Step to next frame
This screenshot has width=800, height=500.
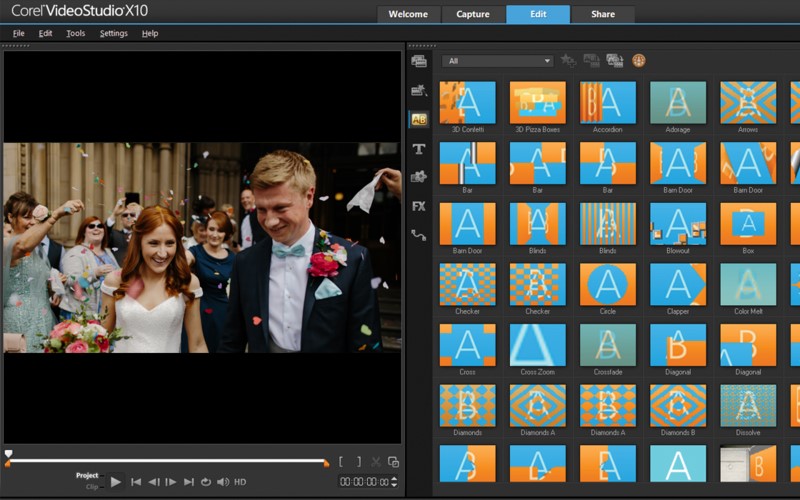tap(171, 482)
